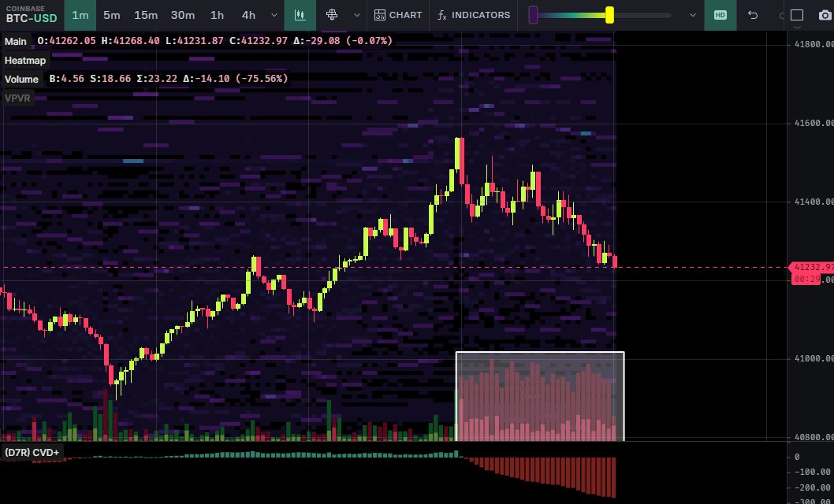The image size is (834, 504).
Task: Open the CHART settings button
Action: tap(398, 15)
